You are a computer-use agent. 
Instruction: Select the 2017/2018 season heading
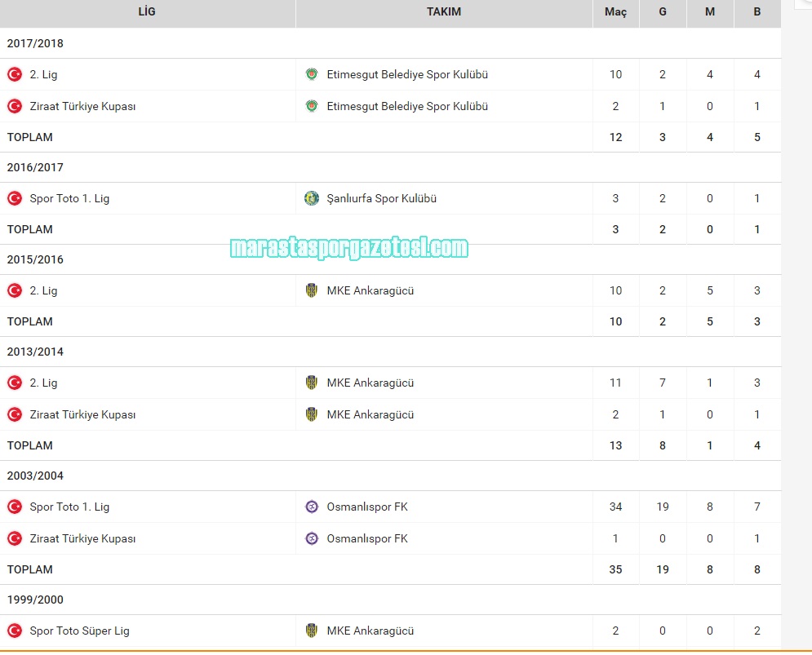pyautogui.click(x=35, y=43)
